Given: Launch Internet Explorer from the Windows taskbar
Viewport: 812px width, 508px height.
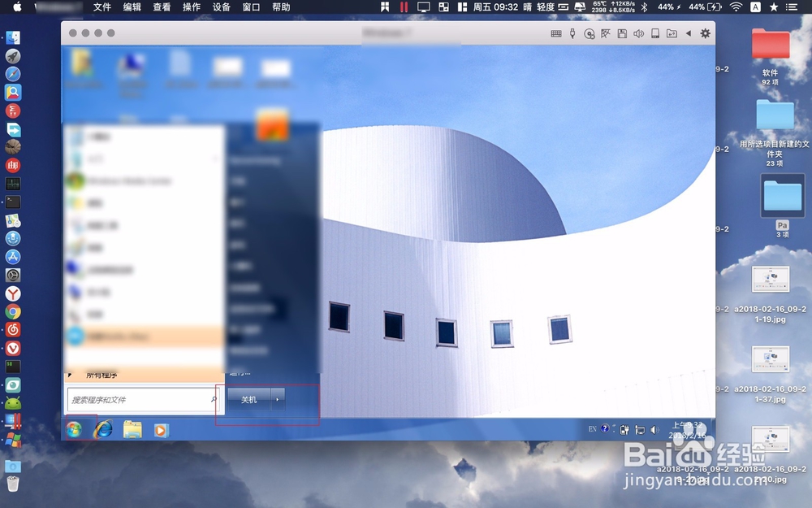Looking at the screenshot, I should 103,430.
